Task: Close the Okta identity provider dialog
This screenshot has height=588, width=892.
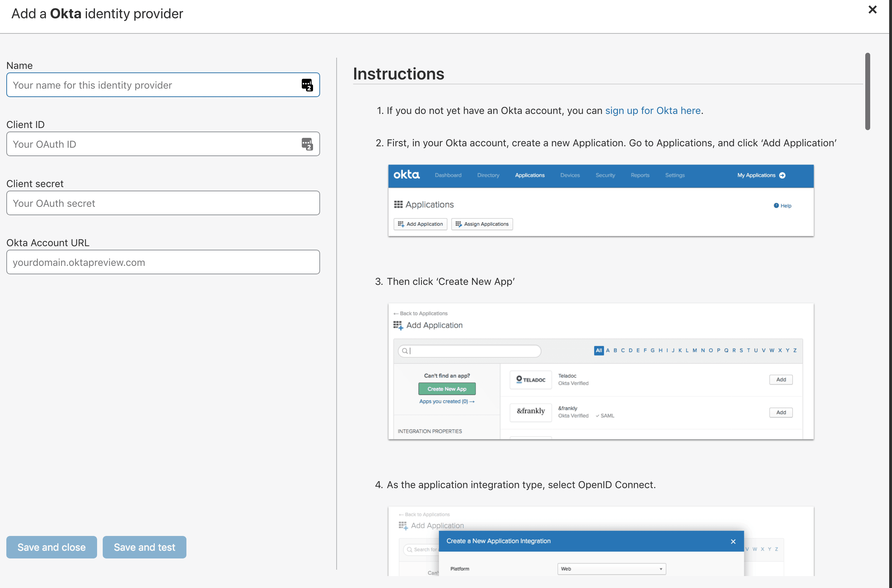Action: click(x=872, y=10)
